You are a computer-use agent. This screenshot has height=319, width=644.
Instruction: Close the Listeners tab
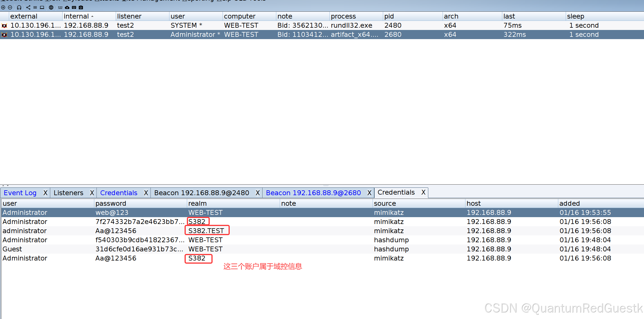click(92, 193)
